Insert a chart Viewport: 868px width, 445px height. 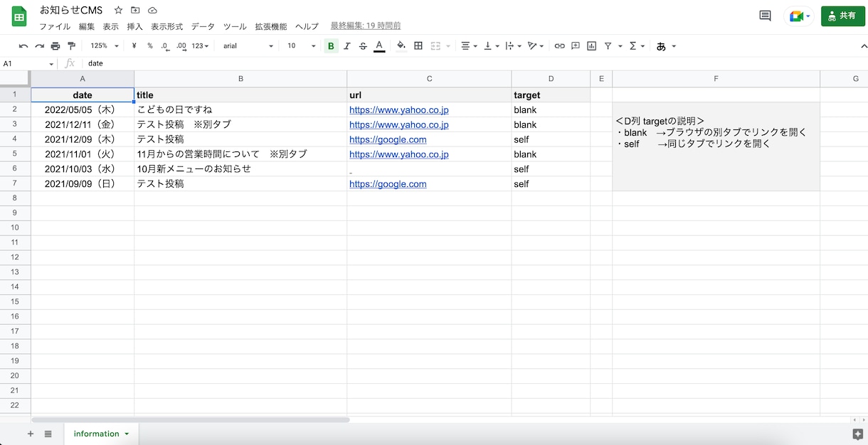pos(592,46)
